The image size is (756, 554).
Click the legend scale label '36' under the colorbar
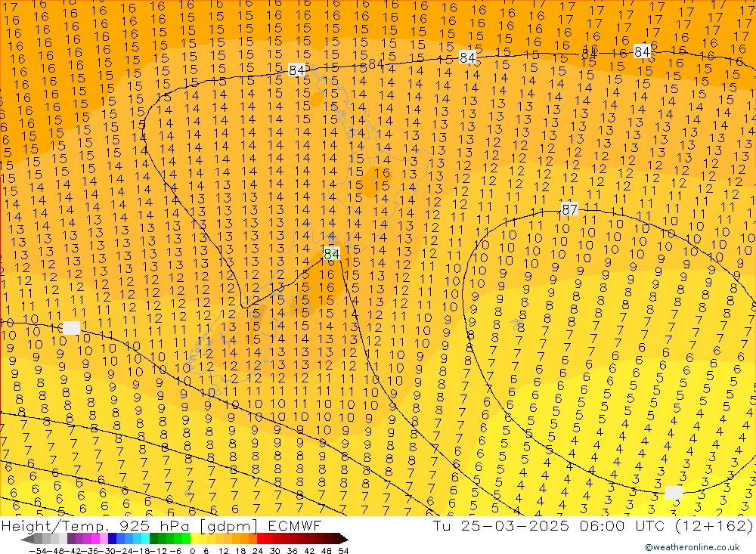292,551
